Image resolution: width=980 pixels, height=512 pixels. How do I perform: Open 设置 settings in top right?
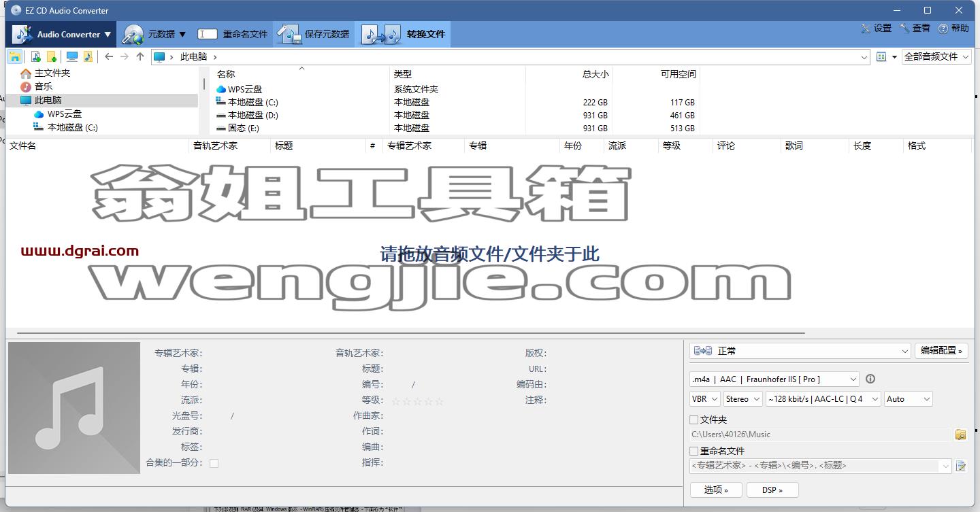(876, 29)
